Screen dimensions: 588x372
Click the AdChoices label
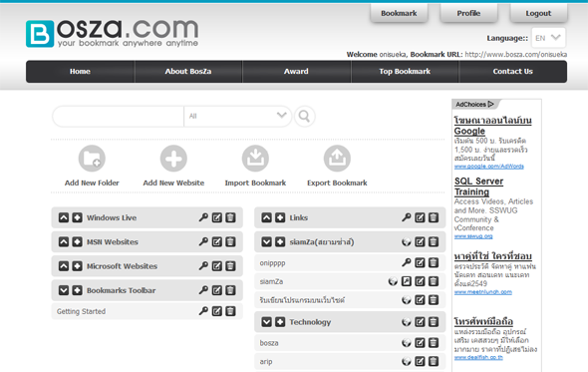coord(474,105)
